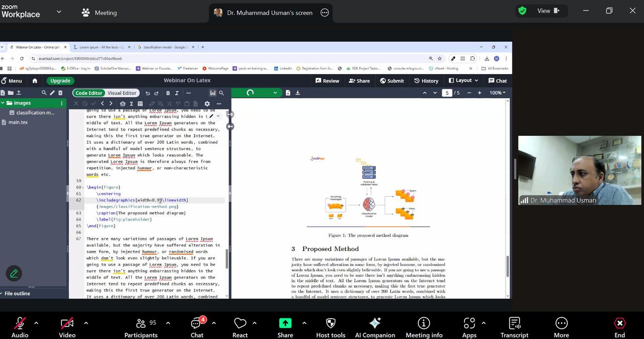This screenshot has height=339, width=644.
Task: Open the Apps panel
Action: [469, 327]
